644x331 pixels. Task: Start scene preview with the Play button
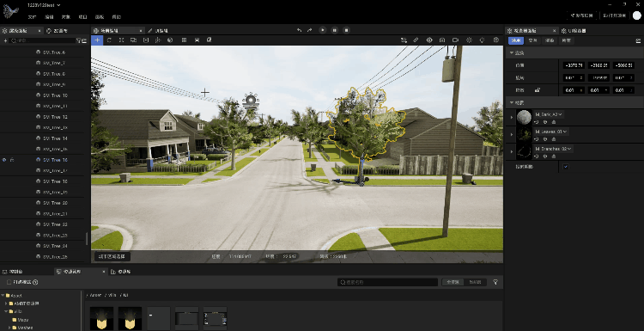pyautogui.click(x=323, y=30)
